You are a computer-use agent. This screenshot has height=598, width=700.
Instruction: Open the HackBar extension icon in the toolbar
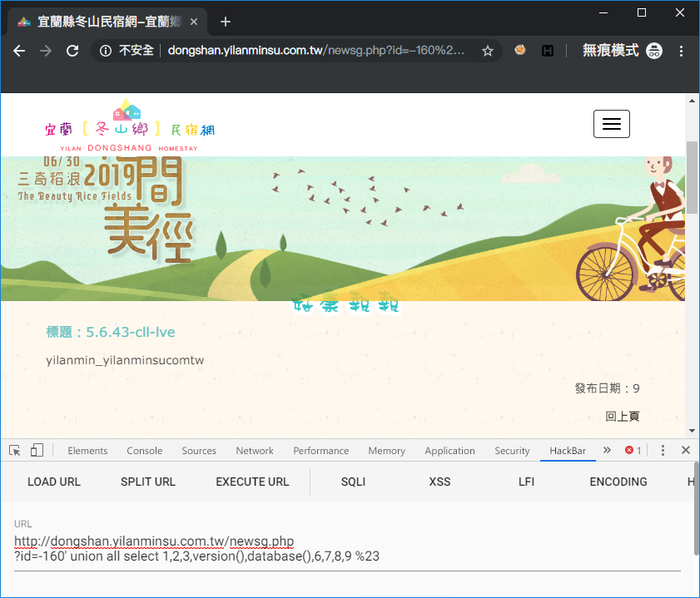click(x=548, y=51)
